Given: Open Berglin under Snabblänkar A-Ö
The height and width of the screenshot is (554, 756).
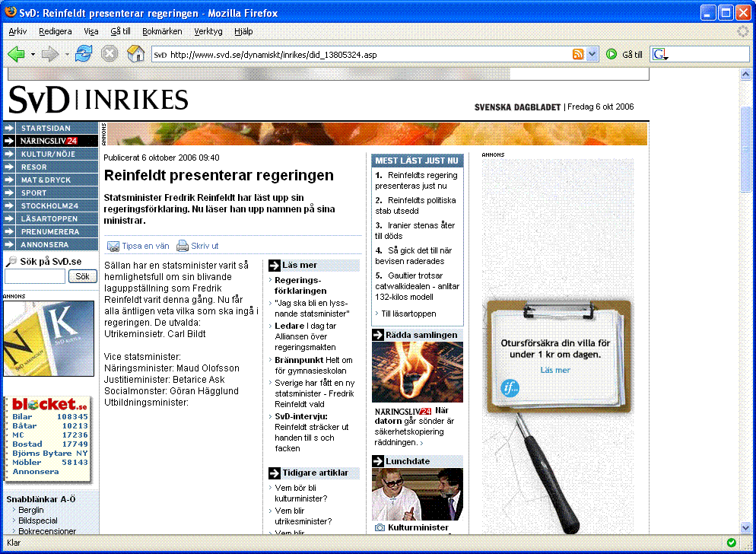Looking at the screenshot, I should pyautogui.click(x=31, y=510).
